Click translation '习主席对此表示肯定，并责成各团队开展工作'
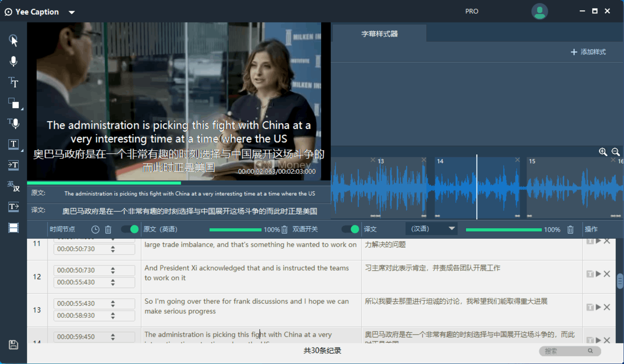 point(433,268)
